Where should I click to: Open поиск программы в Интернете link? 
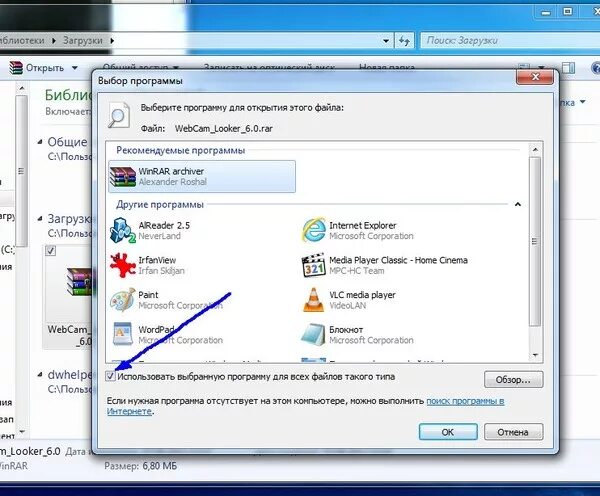465,401
